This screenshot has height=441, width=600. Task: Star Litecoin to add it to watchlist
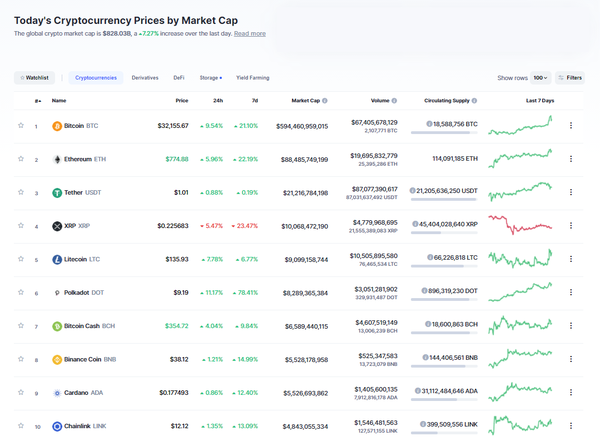(x=21, y=259)
